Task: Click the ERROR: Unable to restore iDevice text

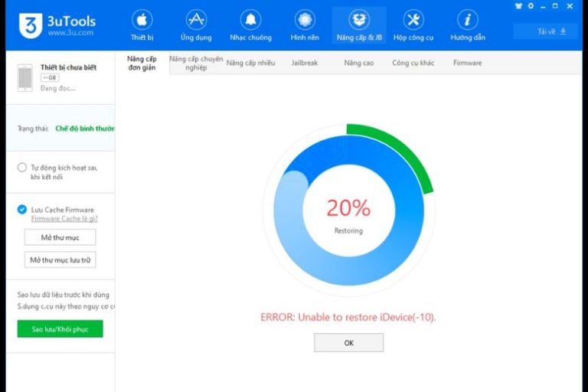Action: point(348,317)
